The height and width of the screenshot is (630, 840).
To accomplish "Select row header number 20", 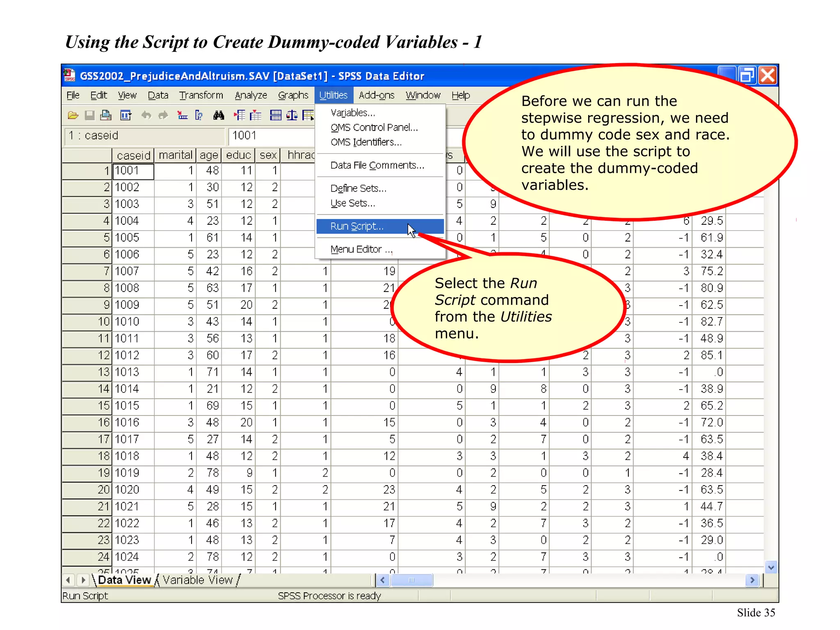I will [x=87, y=490].
